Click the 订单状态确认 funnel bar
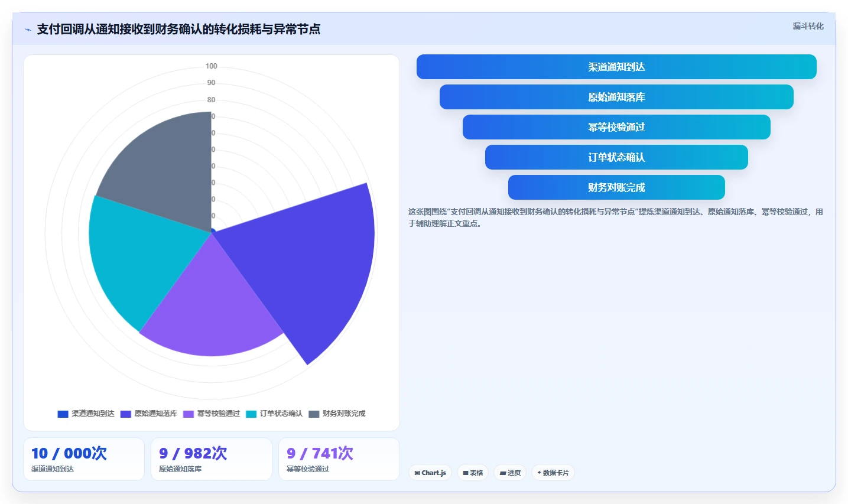This screenshot has width=848, height=504. [x=616, y=157]
